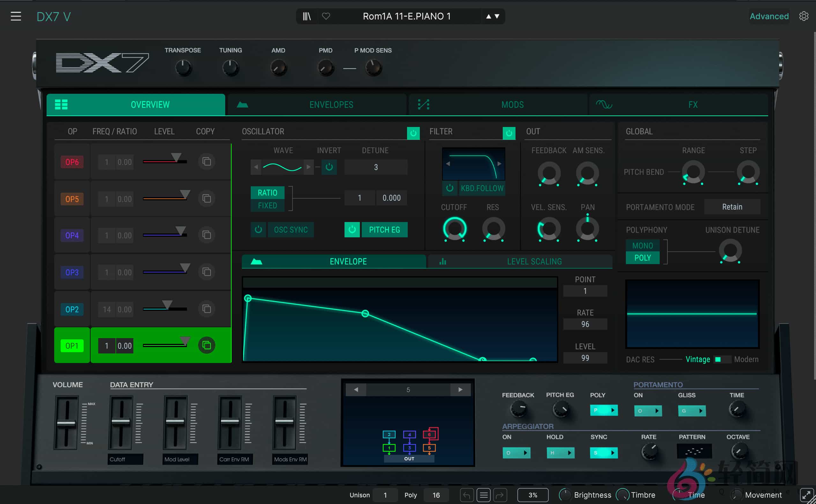Toggle the PITCH EG power switch
The image size is (816, 504).
[352, 229]
